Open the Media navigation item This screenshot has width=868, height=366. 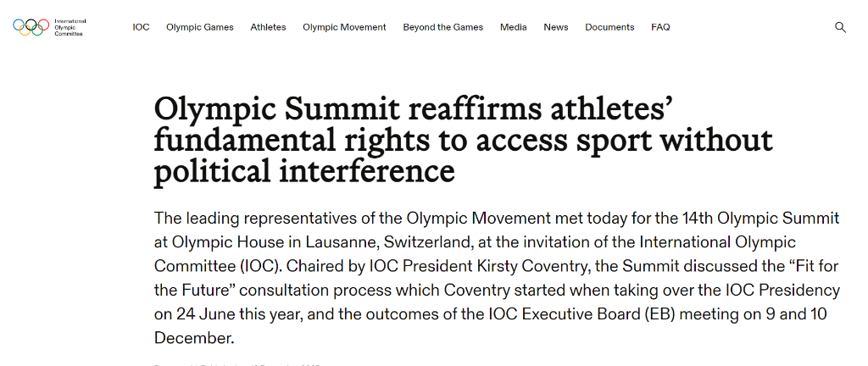pyautogui.click(x=513, y=27)
